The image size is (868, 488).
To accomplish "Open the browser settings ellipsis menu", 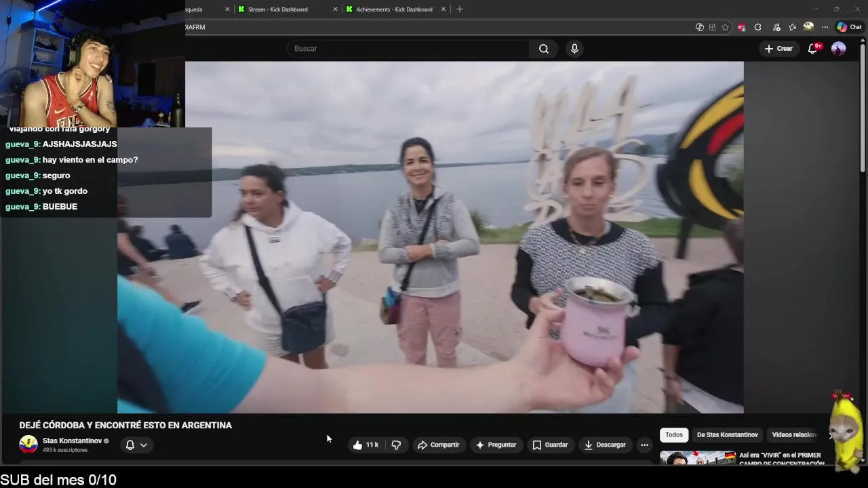I will pyautogui.click(x=825, y=27).
